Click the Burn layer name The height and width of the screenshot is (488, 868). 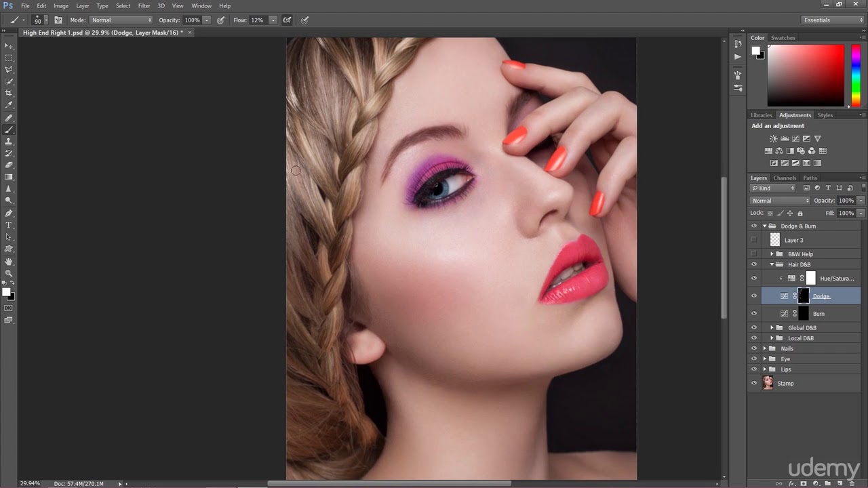[818, 314]
